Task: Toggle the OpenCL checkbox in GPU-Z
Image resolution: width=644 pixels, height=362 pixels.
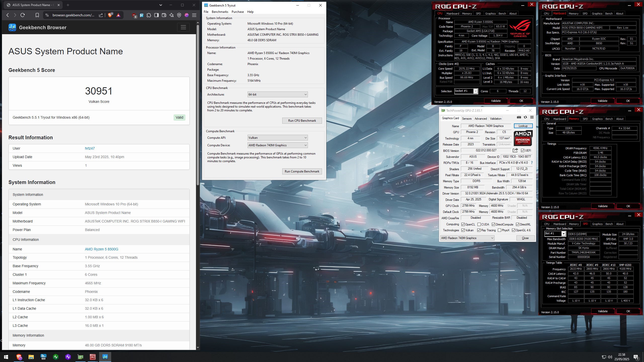Action: (463, 224)
